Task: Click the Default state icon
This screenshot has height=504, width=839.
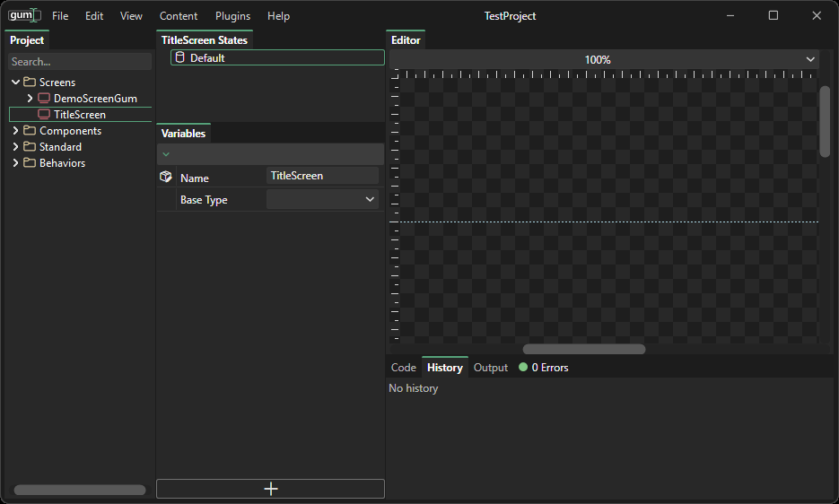Action: (179, 58)
